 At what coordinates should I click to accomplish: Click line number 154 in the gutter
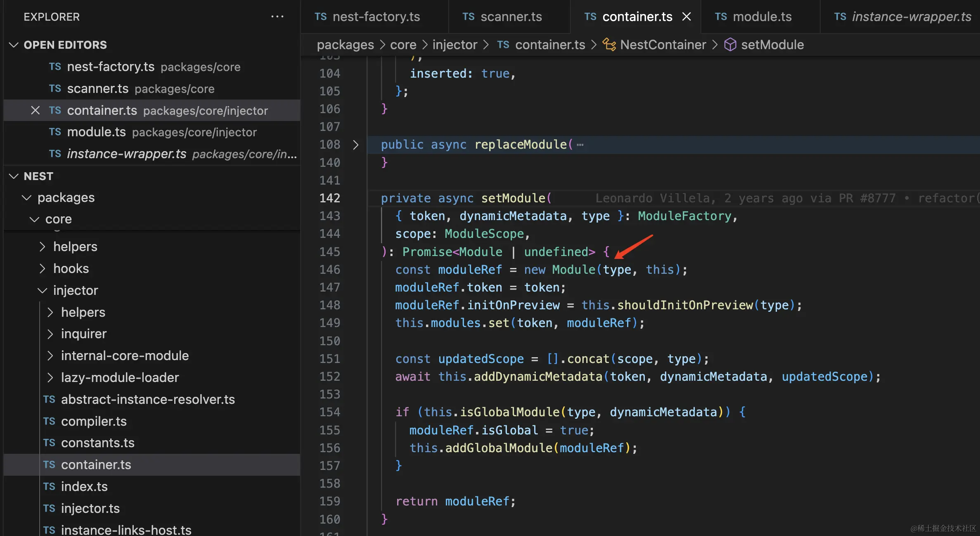point(330,412)
